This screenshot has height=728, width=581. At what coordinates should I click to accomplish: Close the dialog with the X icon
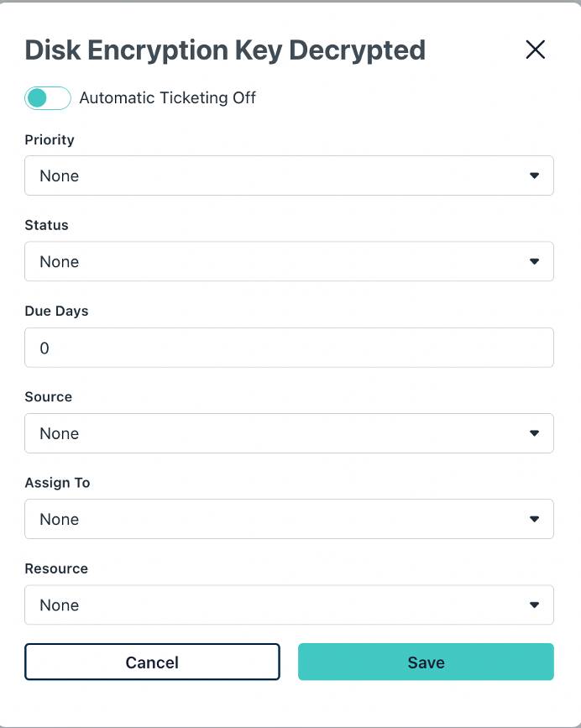[x=535, y=50]
